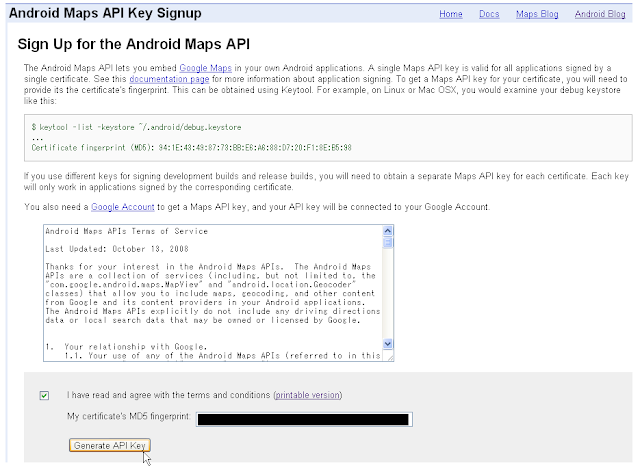This screenshot has width=640, height=472.
Task: Open the Docs link in header
Action: (x=489, y=14)
